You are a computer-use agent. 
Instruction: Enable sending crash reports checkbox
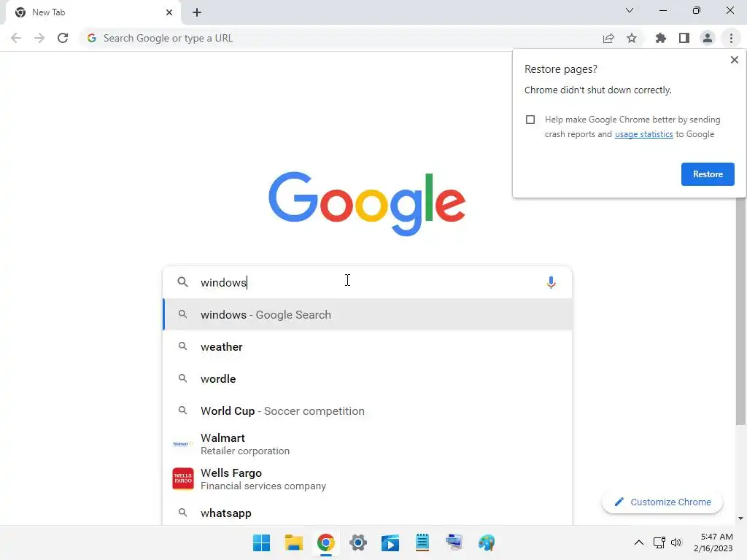pyautogui.click(x=530, y=120)
